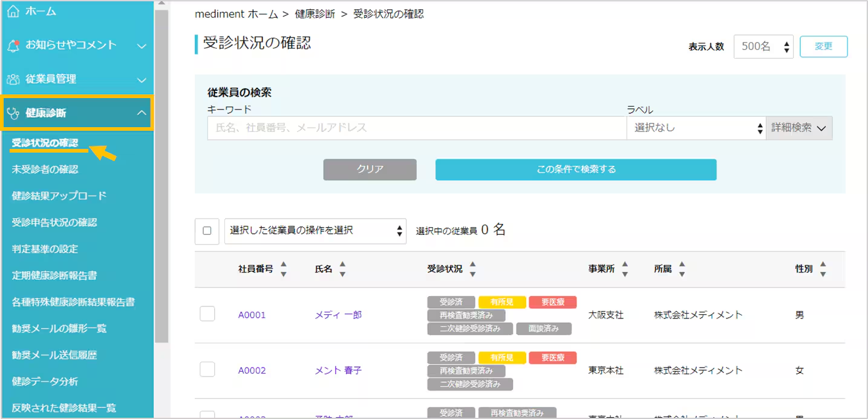Open 判定基準の設定 in sidebar
Viewport: 868px width, 419px height.
tap(45, 249)
